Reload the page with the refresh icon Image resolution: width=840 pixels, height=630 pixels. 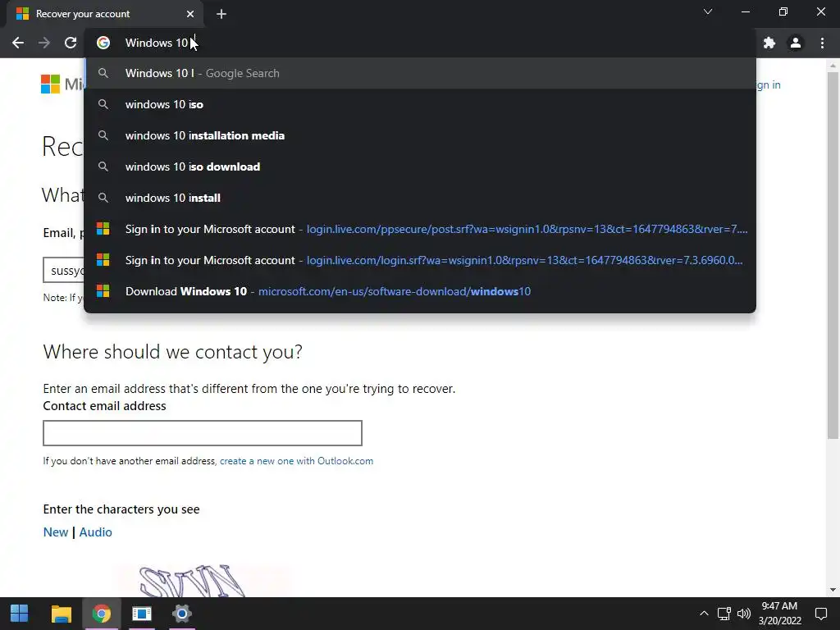tap(71, 43)
